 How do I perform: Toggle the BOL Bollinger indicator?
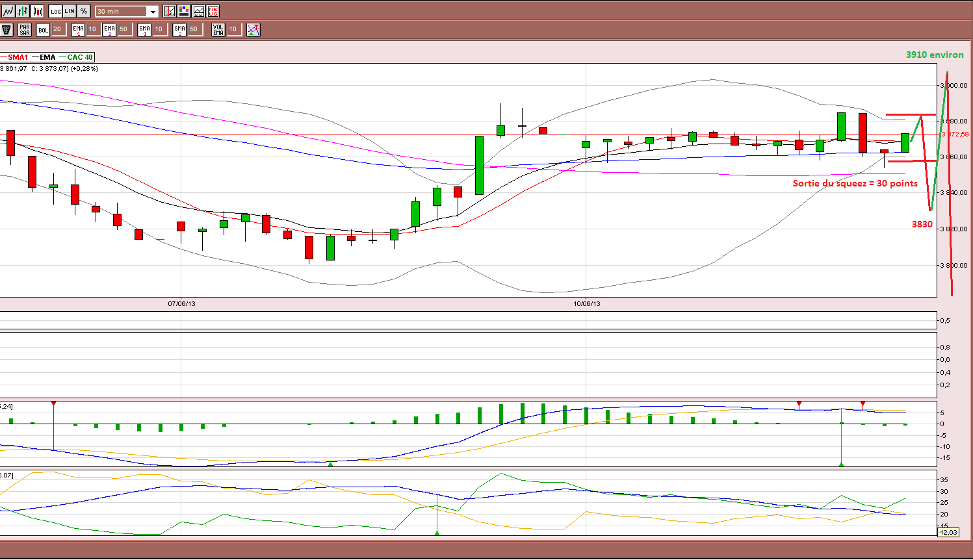pyautogui.click(x=43, y=29)
